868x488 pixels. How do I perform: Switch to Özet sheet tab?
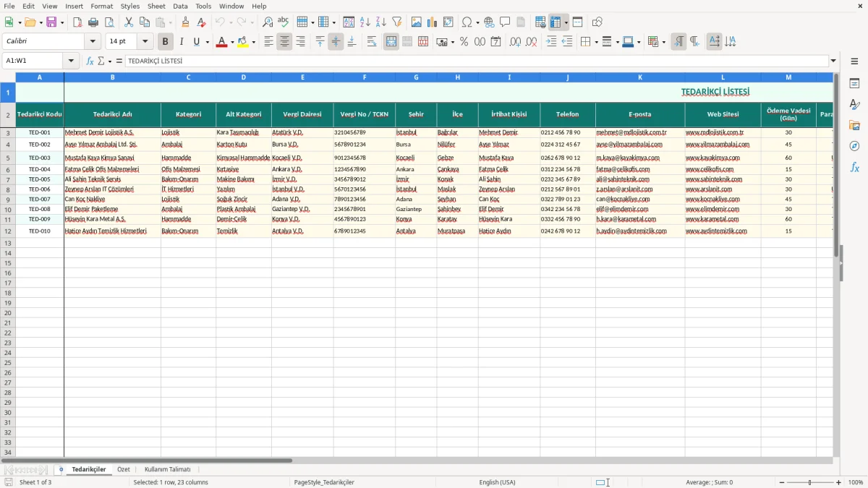tap(124, 470)
